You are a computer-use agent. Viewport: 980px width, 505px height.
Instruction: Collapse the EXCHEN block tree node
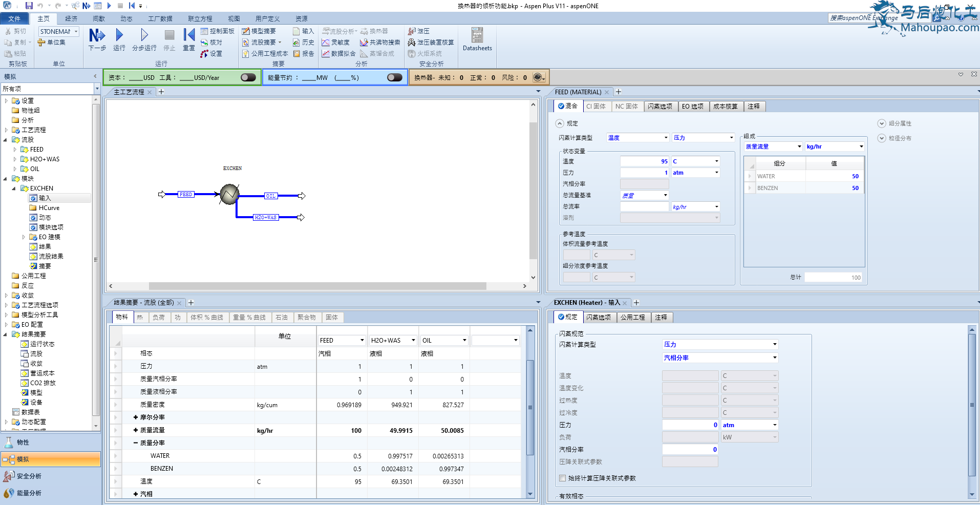[14, 188]
